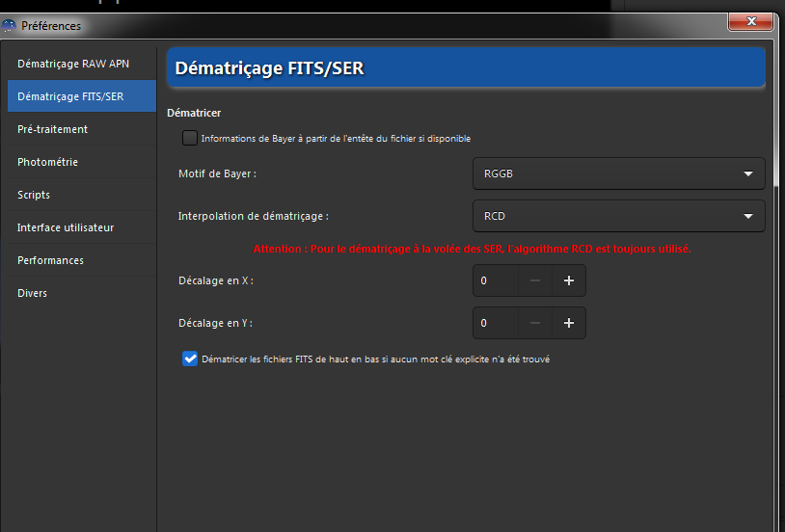Click the Décalage en X label
785x532 pixels.
click(216, 280)
